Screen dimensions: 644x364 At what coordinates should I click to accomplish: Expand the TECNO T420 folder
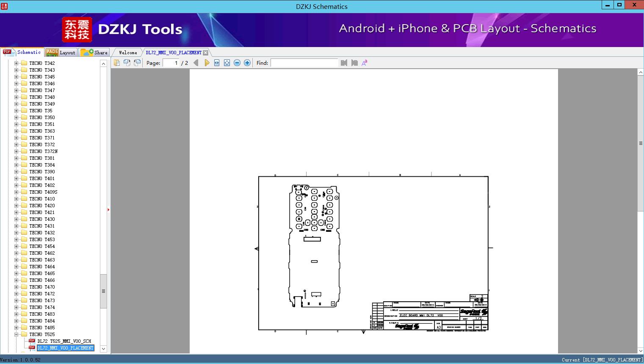point(17,206)
